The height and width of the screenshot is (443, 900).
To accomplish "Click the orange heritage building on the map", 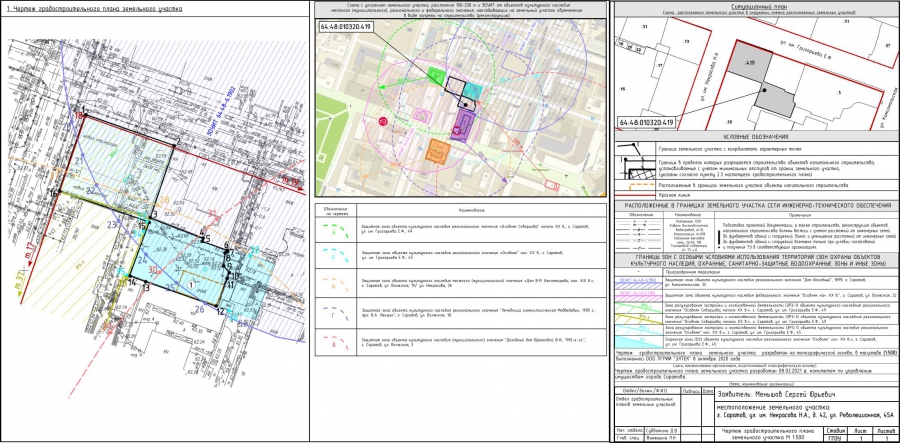I will (x=436, y=150).
